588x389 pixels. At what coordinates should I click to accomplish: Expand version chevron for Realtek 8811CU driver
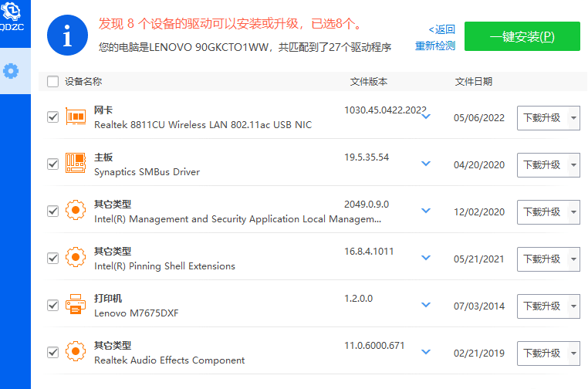426,117
